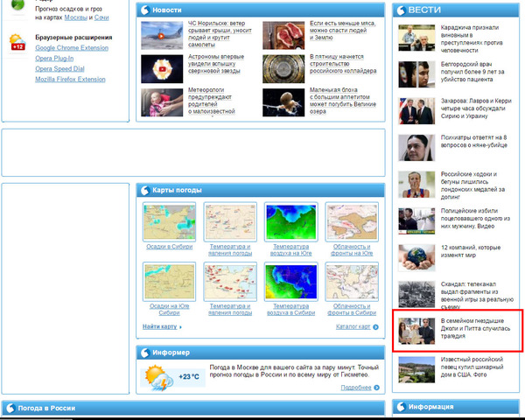Click the logo icon in Новости header
Screen dimensions: 525x420
145,10
